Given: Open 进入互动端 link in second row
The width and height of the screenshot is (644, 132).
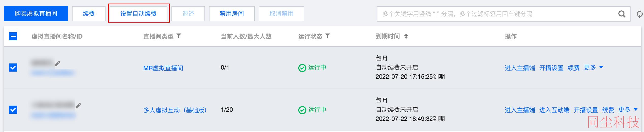Looking at the screenshot, I should coord(554,110).
